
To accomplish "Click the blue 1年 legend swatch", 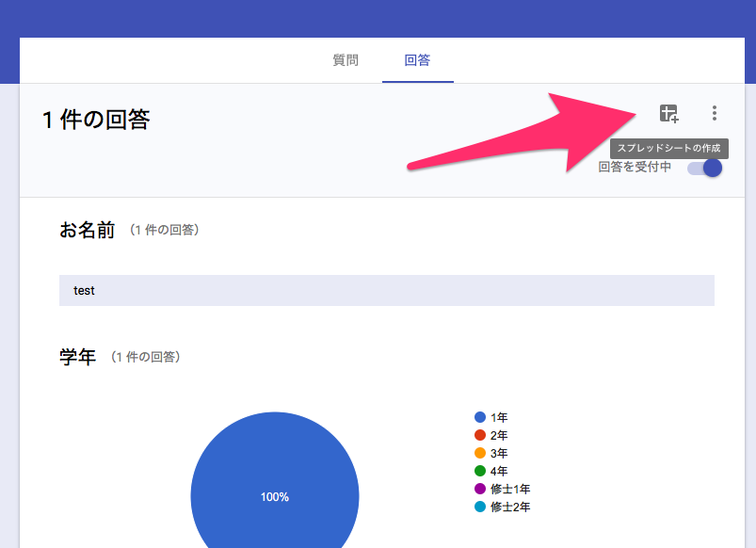I will pyautogui.click(x=479, y=417).
